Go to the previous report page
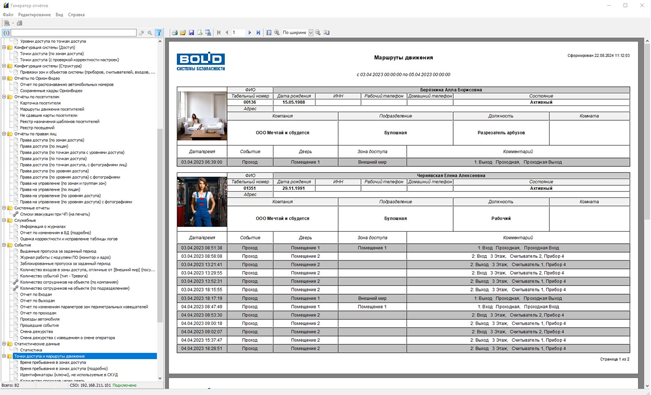Viewport: 651px width, 395px height. tap(227, 32)
